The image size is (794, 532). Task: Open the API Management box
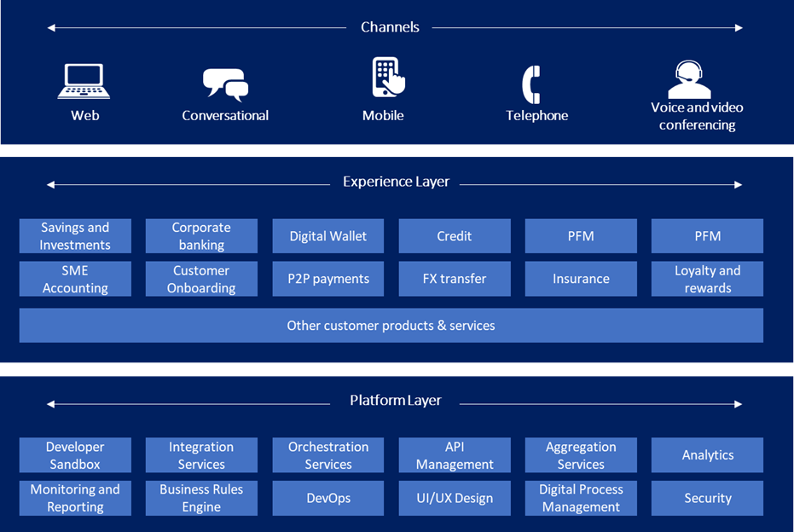pos(455,455)
